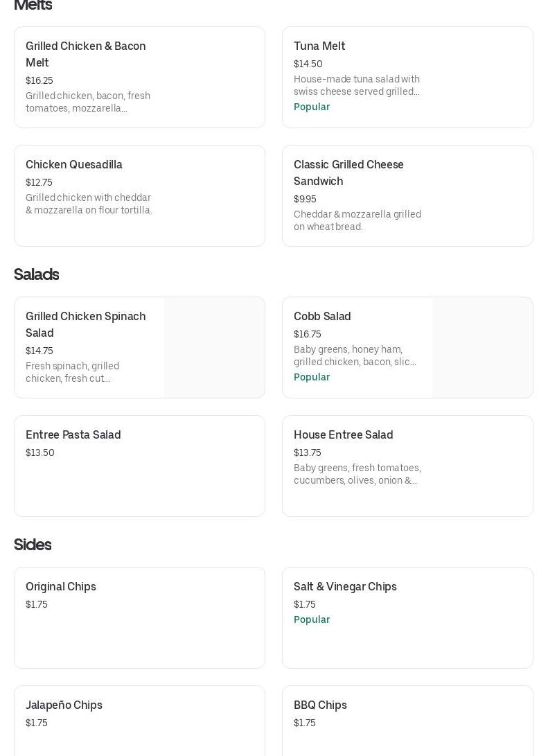Image resolution: width=557 pixels, height=756 pixels.
Task: Open Grilled Chicken & Bacon Melt item
Action: [86, 54]
